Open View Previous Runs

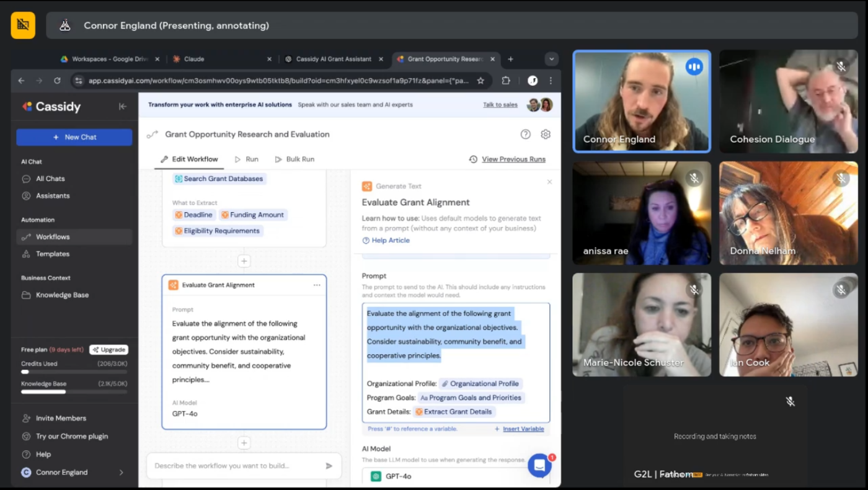pos(507,159)
